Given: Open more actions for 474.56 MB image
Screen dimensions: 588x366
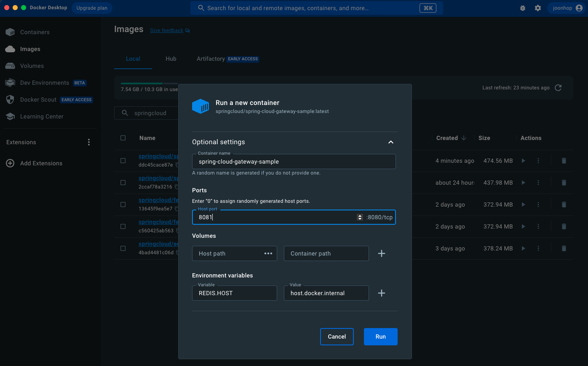Looking at the screenshot, I should pos(538,161).
